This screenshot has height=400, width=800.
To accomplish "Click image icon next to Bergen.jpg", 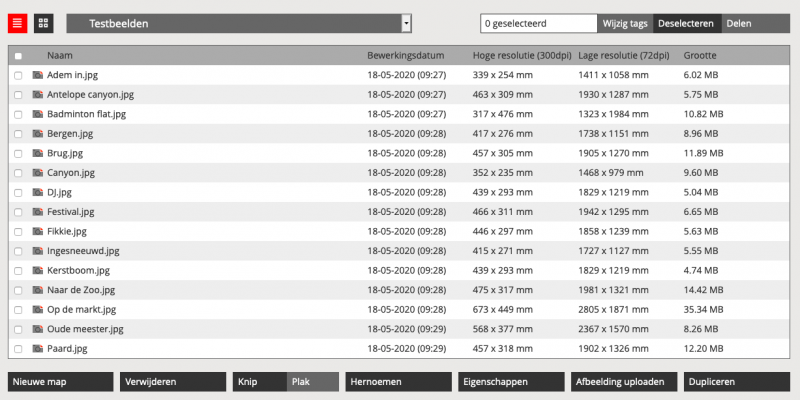I will (38, 133).
